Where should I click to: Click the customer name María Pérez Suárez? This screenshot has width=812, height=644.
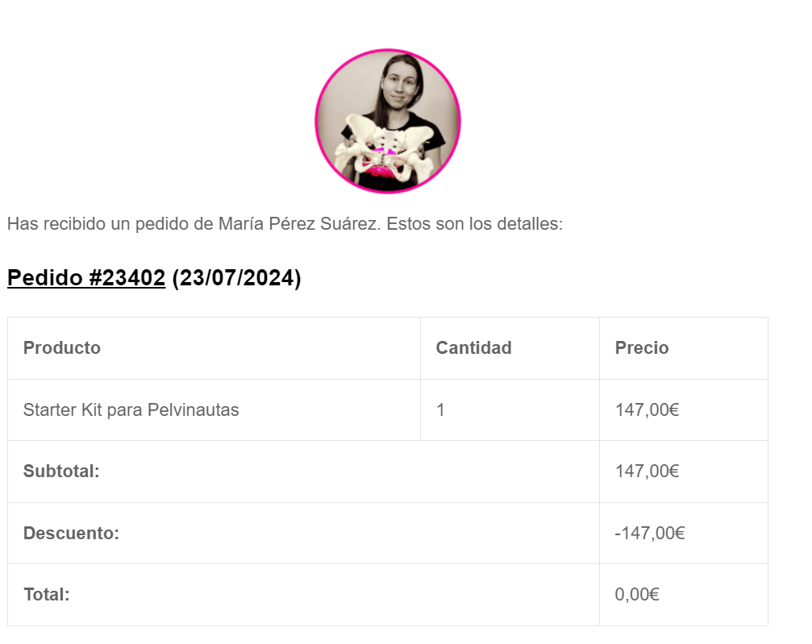(299, 223)
